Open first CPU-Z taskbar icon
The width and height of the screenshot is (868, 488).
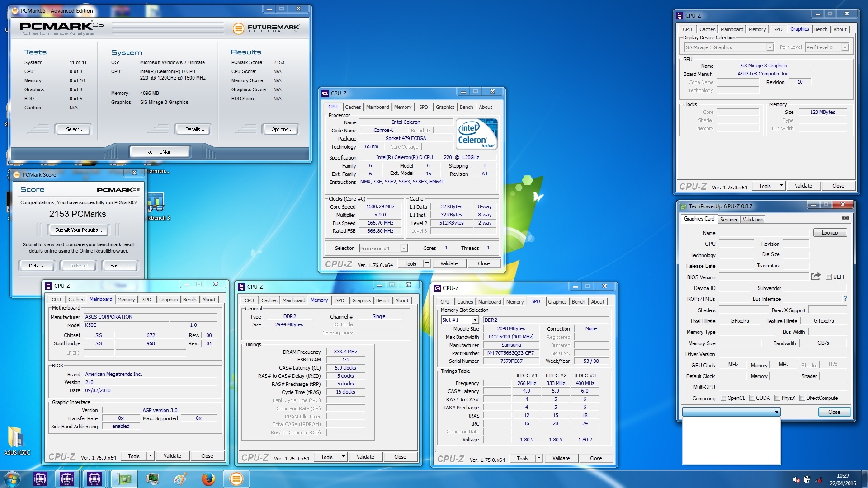click(40, 479)
